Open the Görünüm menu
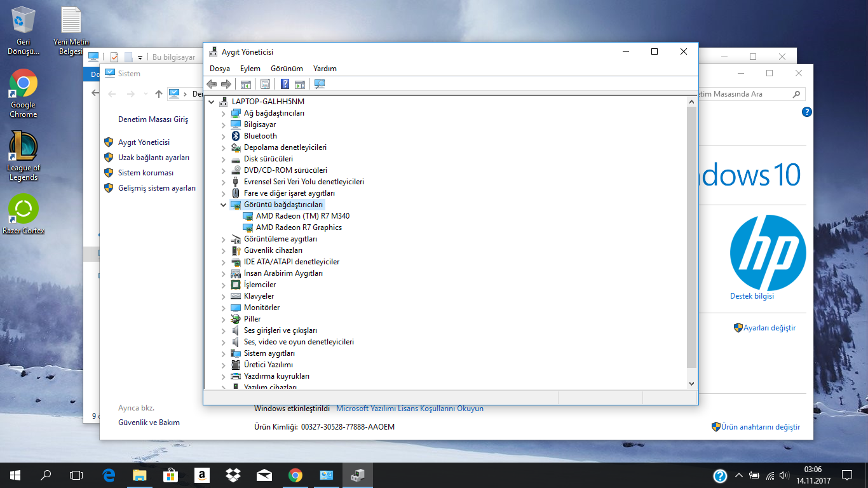 (x=287, y=69)
